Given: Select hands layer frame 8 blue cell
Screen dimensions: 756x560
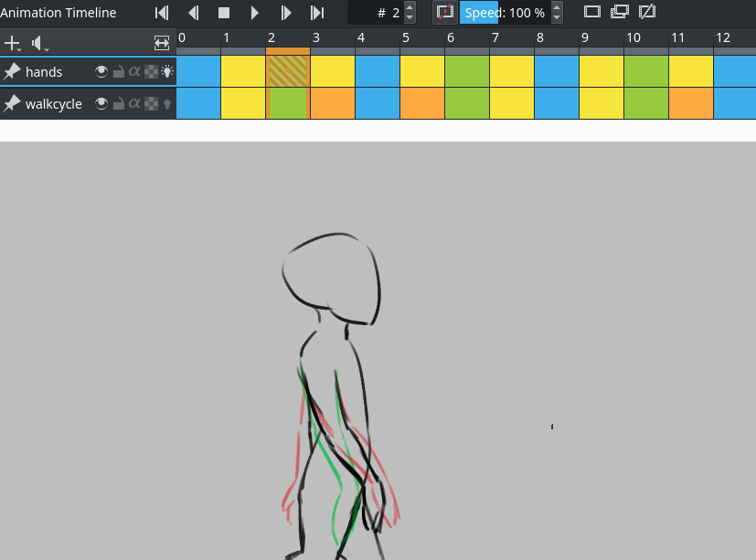Looking at the screenshot, I should point(557,71).
